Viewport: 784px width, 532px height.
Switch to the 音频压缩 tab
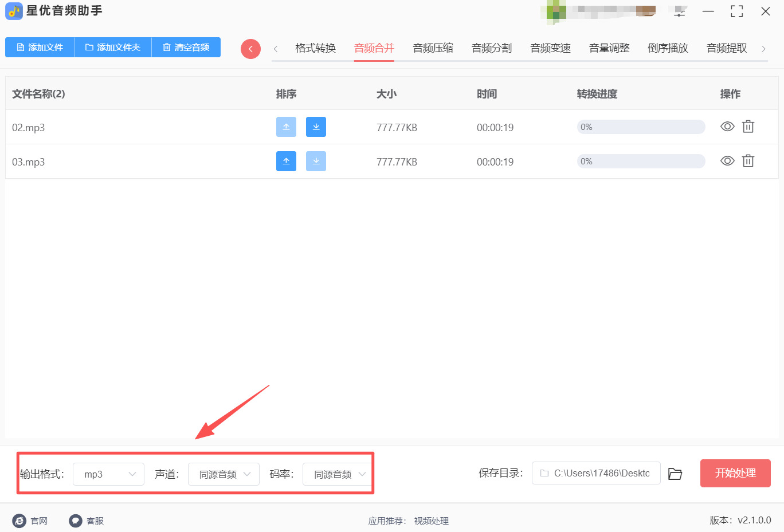point(433,48)
